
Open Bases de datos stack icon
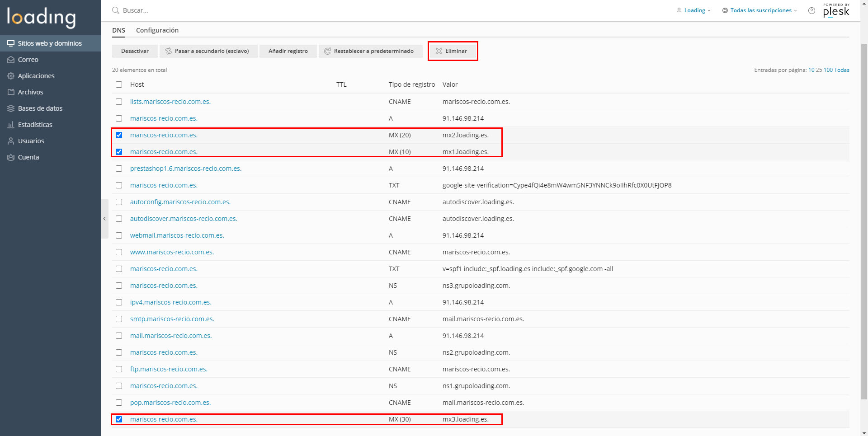pos(11,108)
